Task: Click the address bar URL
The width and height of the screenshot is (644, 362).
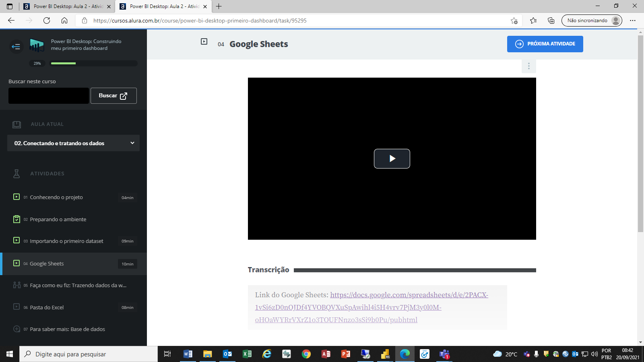Action: 200,21
